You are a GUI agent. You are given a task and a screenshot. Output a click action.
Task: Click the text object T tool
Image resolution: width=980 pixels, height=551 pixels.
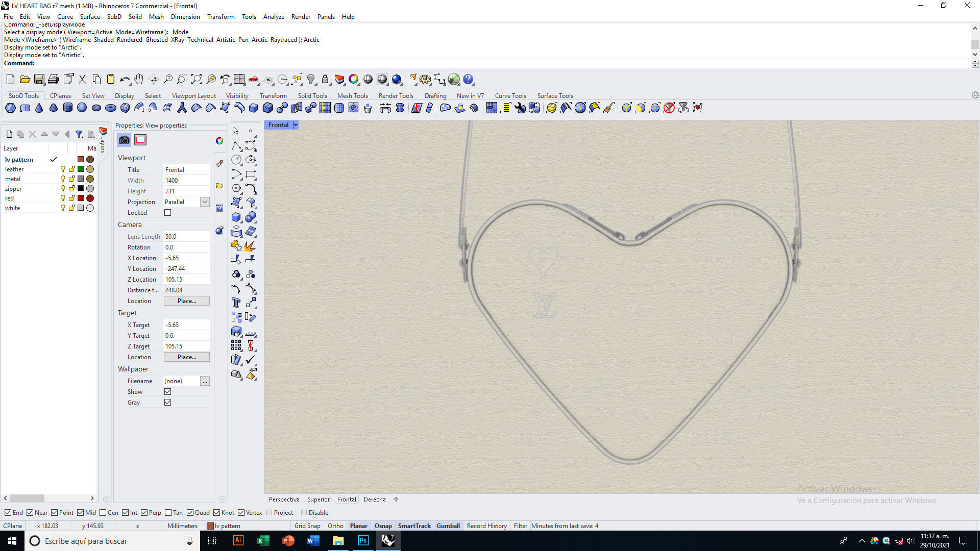click(x=236, y=303)
